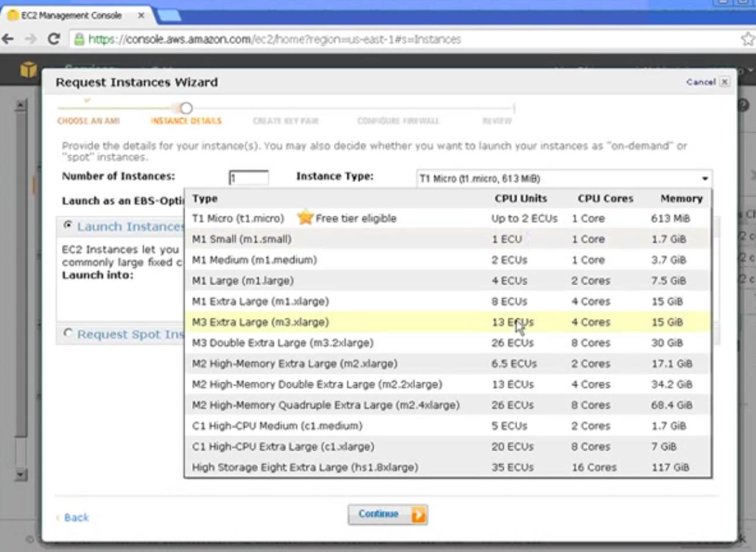The width and height of the screenshot is (756, 552).
Task: Click the browser forward arrow icon
Action: click(31, 39)
